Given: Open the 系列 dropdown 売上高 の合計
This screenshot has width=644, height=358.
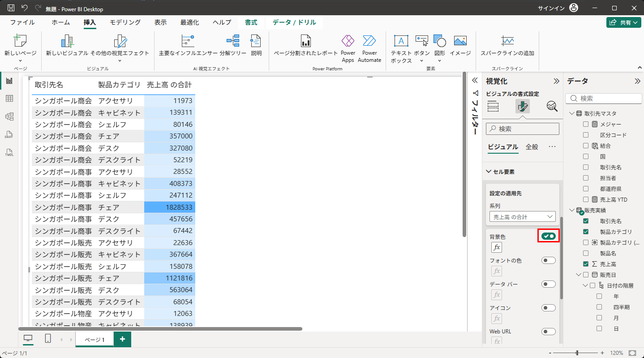Looking at the screenshot, I should [x=523, y=217].
